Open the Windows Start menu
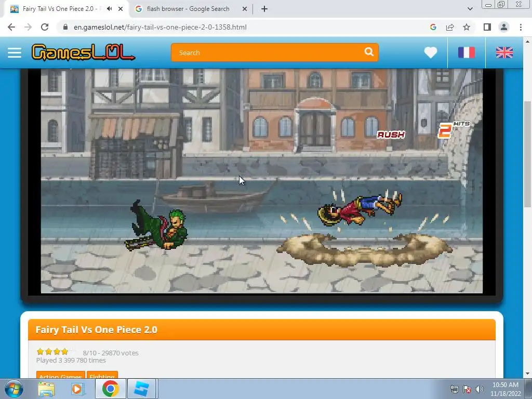 click(x=14, y=389)
